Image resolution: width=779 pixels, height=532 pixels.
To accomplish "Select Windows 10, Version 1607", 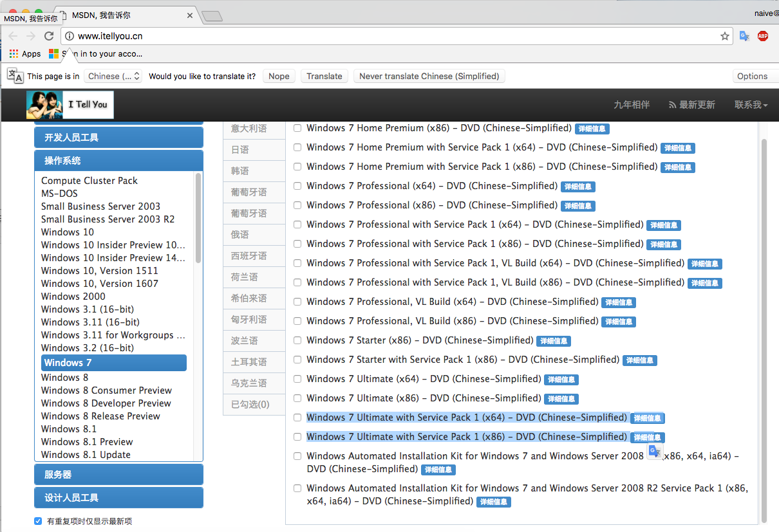I will point(100,284).
